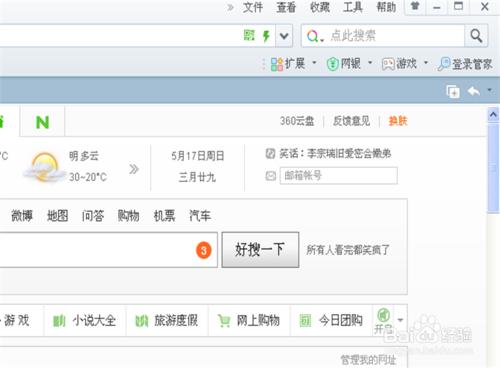Open 管理我的网址 link
Screen dimensions: 500x368
click(x=368, y=360)
